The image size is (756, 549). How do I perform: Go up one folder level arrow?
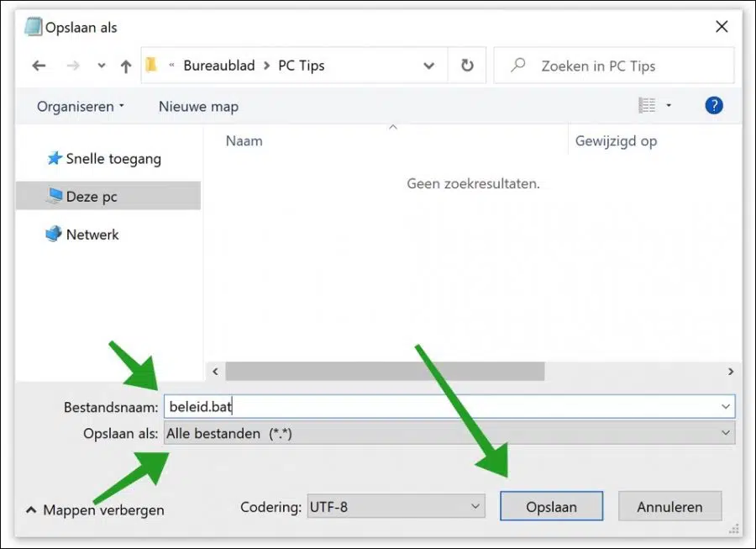click(126, 66)
